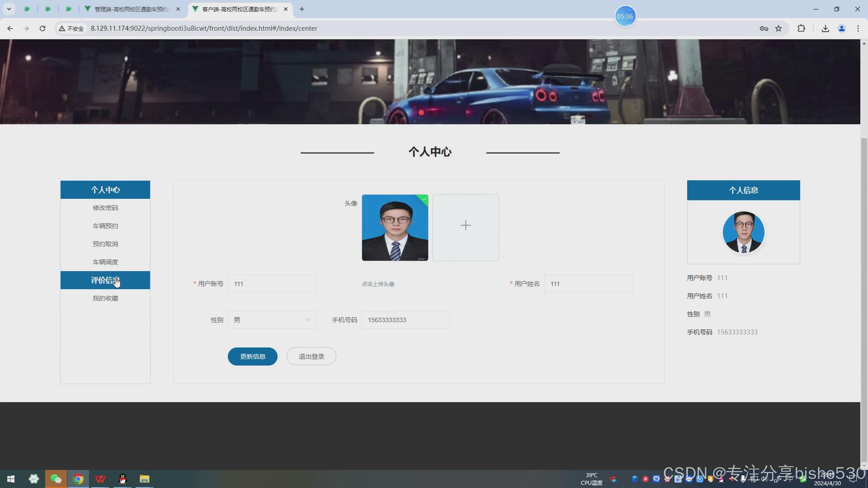868x488 pixels.
Task: Switch to the 管理端 browser tab
Action: 131,9
